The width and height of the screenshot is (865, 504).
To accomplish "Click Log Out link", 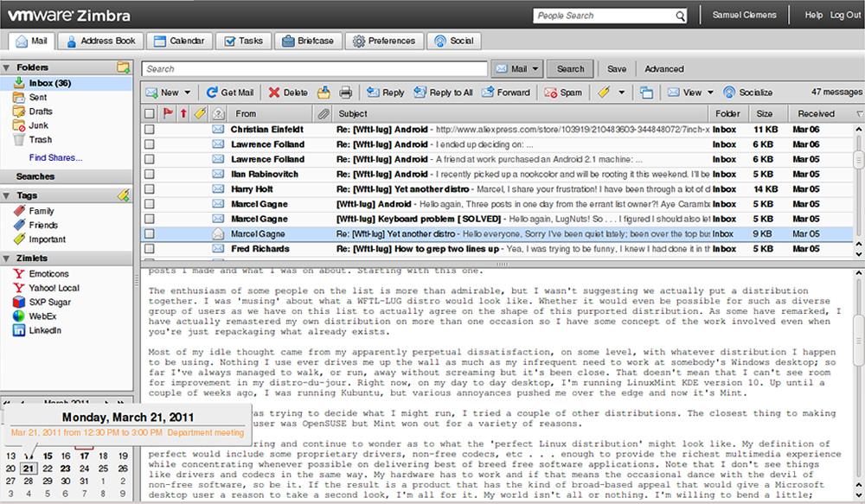I will [845, 15].
